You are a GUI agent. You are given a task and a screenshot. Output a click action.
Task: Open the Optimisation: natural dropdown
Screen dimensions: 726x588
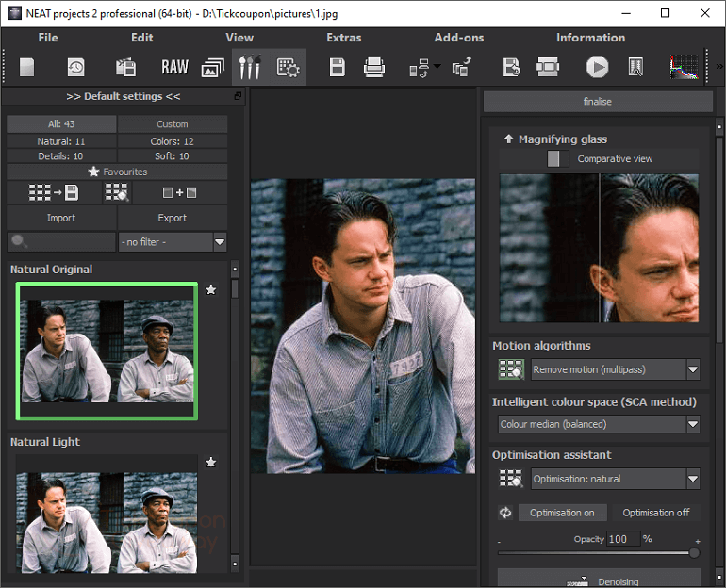click(615, 479)
